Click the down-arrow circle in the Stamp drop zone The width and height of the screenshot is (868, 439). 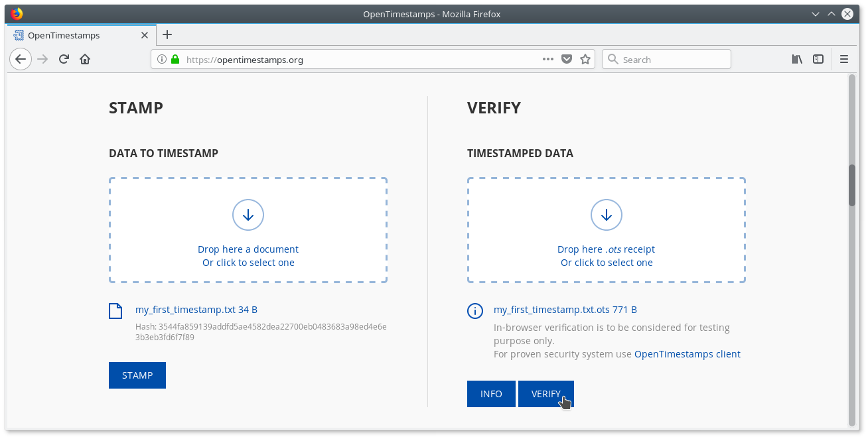(x=248, y=214)
